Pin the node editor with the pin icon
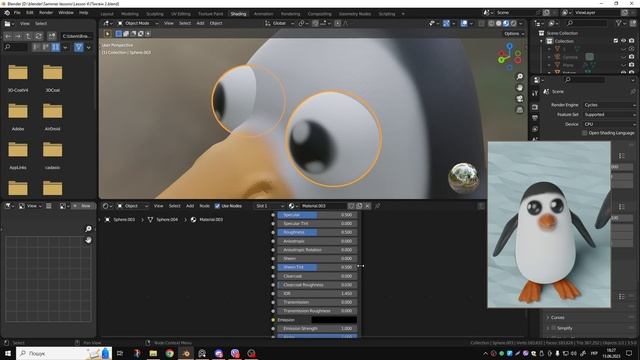The height and width of the screenshot is (360, 640). click(x=377, y=206)
